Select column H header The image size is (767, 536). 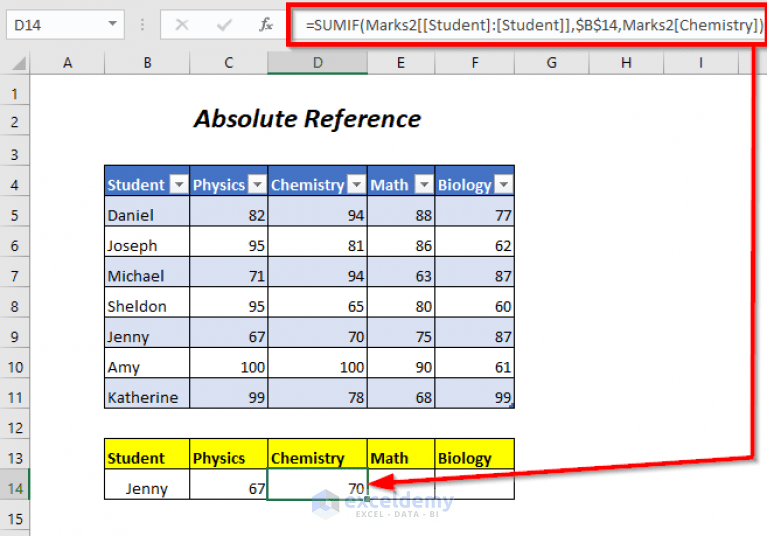point(626,63)
